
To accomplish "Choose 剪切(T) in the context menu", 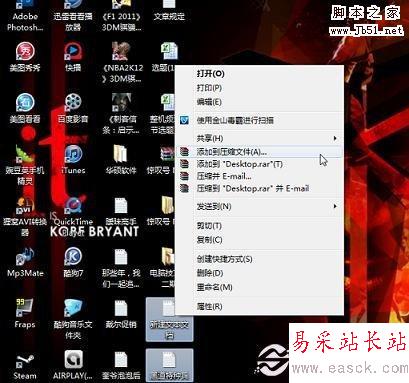I will [259, 226].
